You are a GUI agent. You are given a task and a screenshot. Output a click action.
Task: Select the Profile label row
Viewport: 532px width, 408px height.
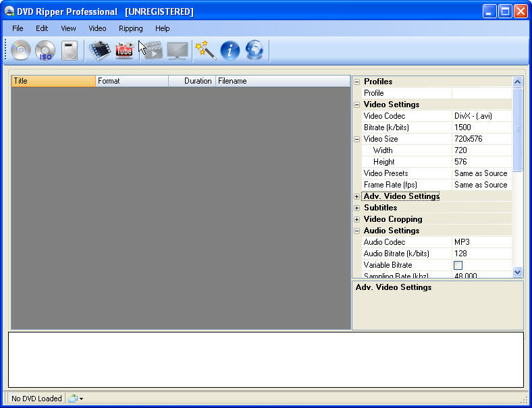click(374, 93)
